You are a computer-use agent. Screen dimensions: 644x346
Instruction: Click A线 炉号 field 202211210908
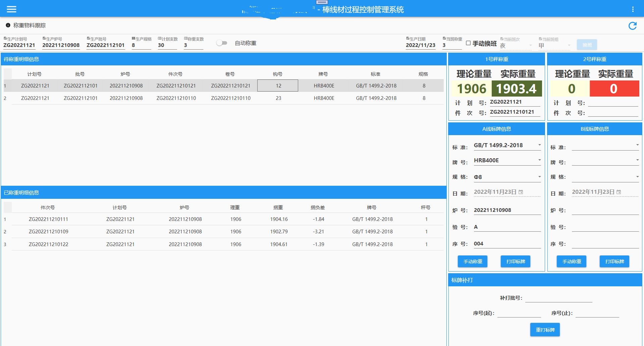click(x=507, y=210)
